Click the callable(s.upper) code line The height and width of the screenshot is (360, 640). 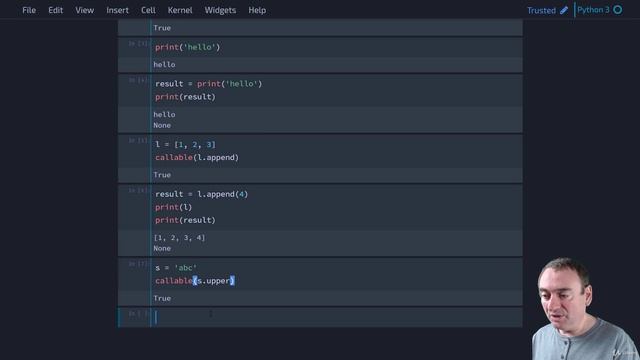tap(195, 281)
